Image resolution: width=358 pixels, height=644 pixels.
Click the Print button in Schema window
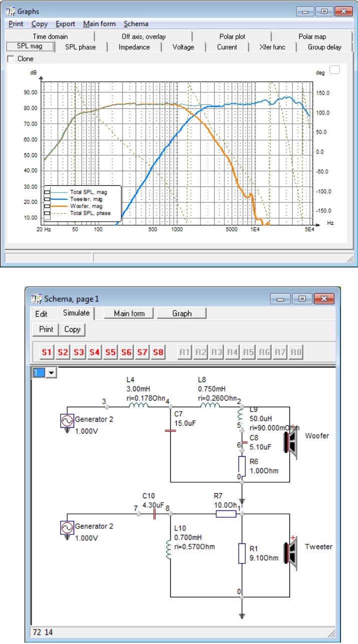pyautogui.click(x=46, y=330)
